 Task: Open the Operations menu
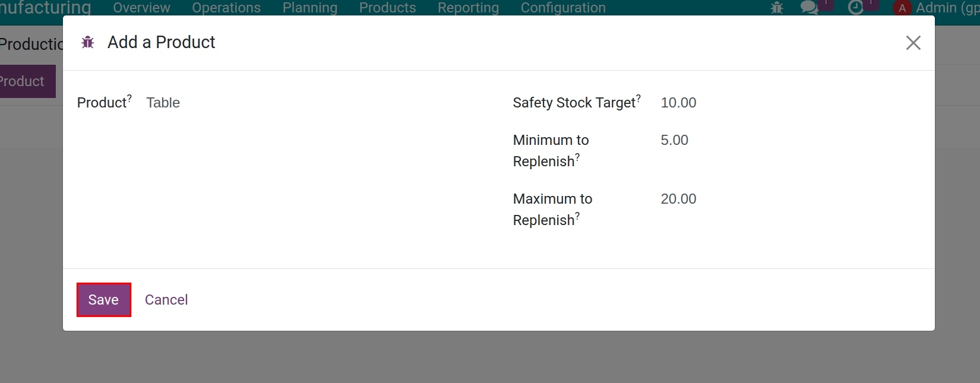(x=226, y=8)
